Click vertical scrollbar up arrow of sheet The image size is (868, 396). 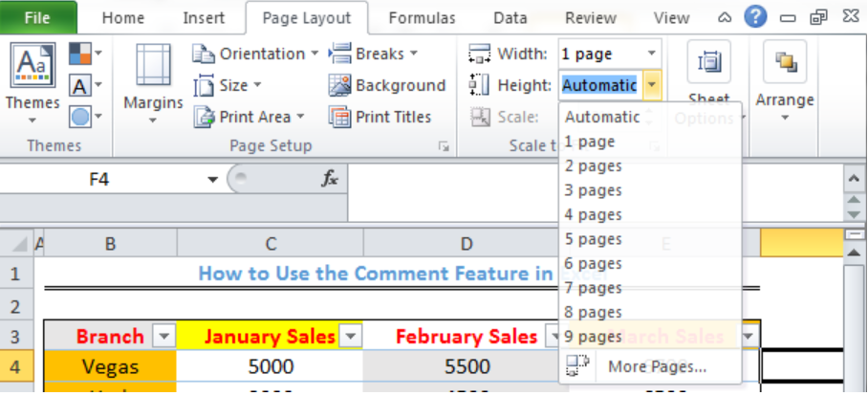click(855, 252)
